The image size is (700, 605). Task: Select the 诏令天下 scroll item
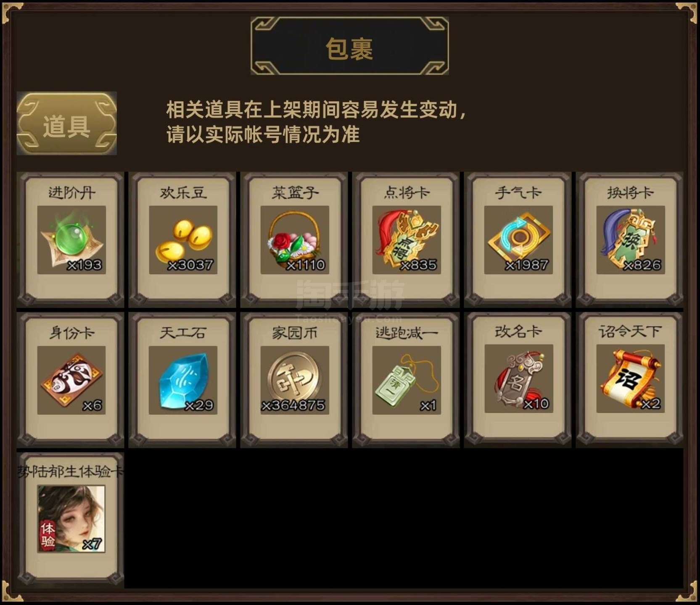point(631,379)
